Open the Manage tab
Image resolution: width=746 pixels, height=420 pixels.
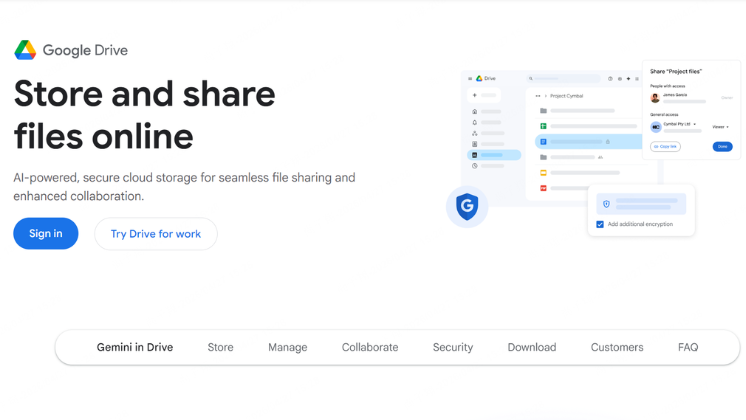click(x=287, y=347)
